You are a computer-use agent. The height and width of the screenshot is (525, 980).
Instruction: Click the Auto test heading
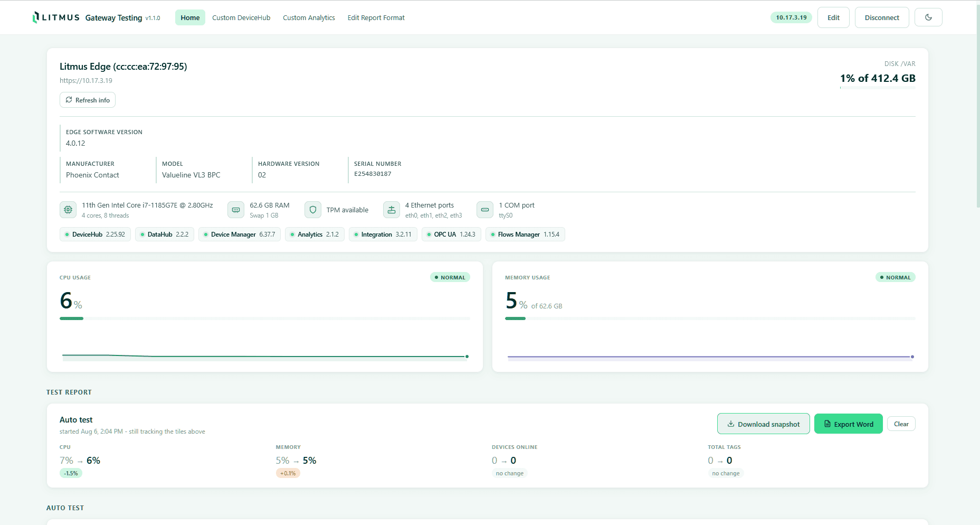[x=76, y=420]
